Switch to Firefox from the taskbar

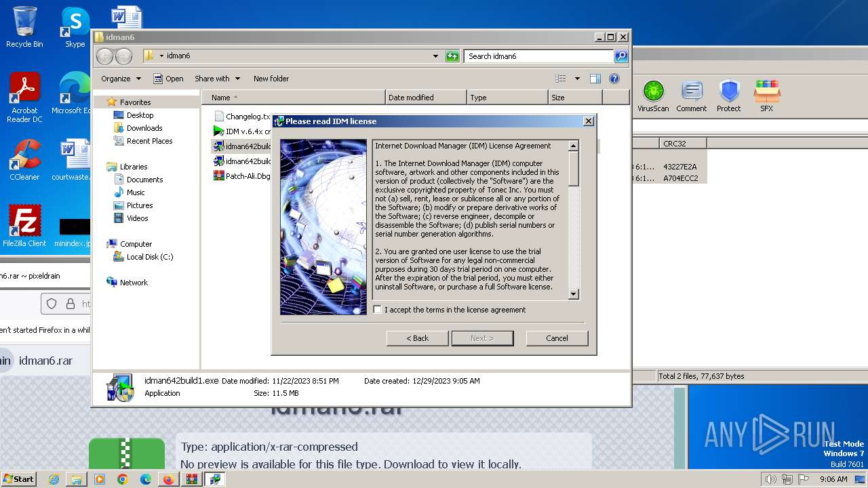(x=168, y=479)
